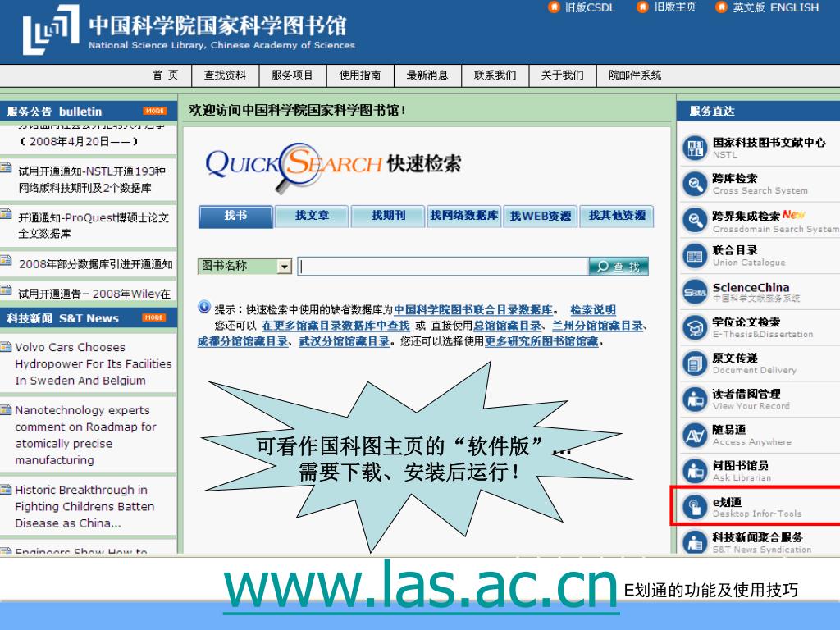Open Nanotechnology experts news headline
The height and width of the screenshot is (630, 840).
tap(85, 435)
